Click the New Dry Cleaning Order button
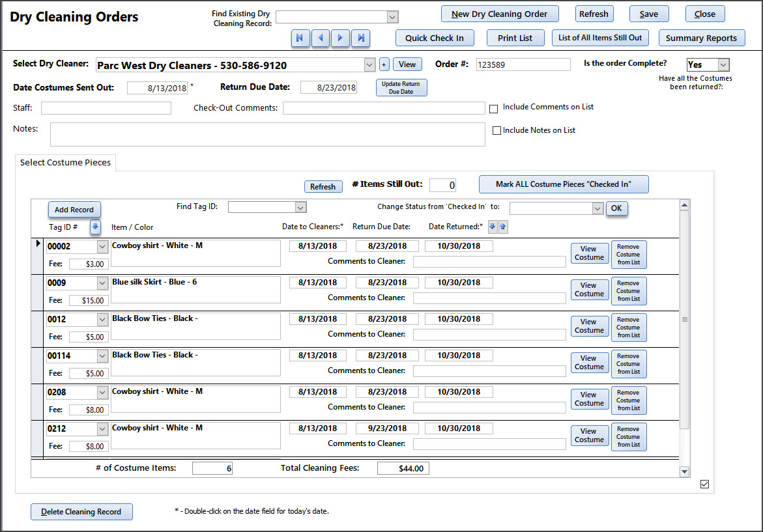Image resolution: width=763 pixels, height=532 pixels. click(500, 14)
